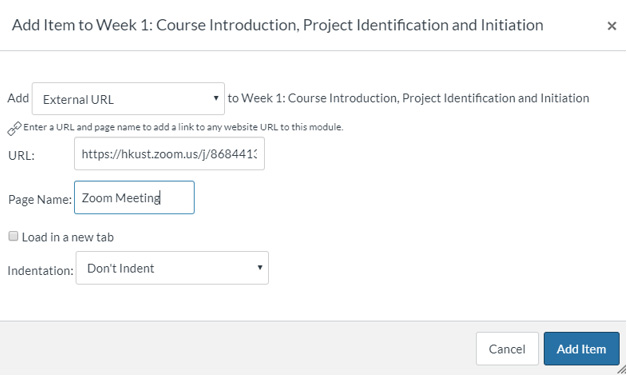
Task: Click the arrow on the External URL selector
Action: (216, 98)
